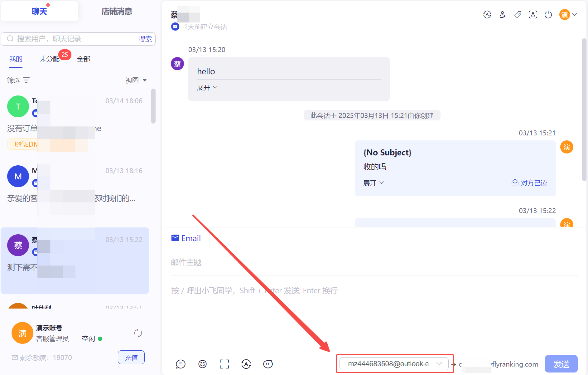Open conversation dated 03/13 15:22
Image resolution: width=588 pixels, height=375 pixels.
(75, 261)
